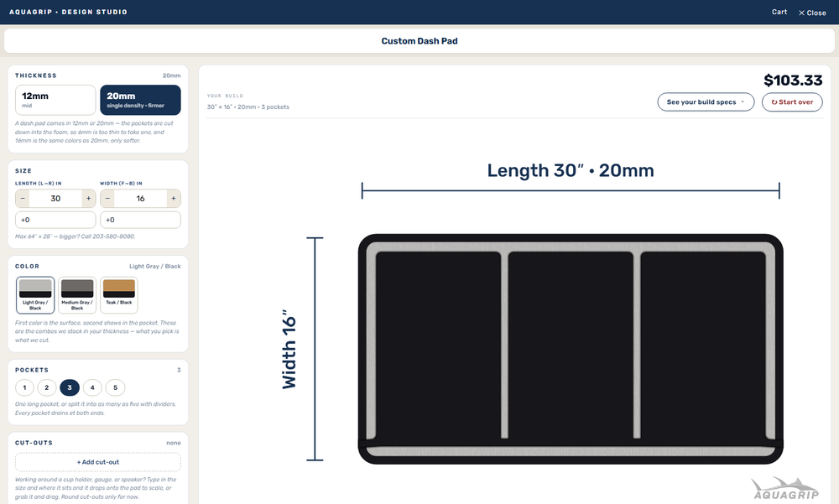Click the 'Width 16"' dimension label

tap(289, 349)
